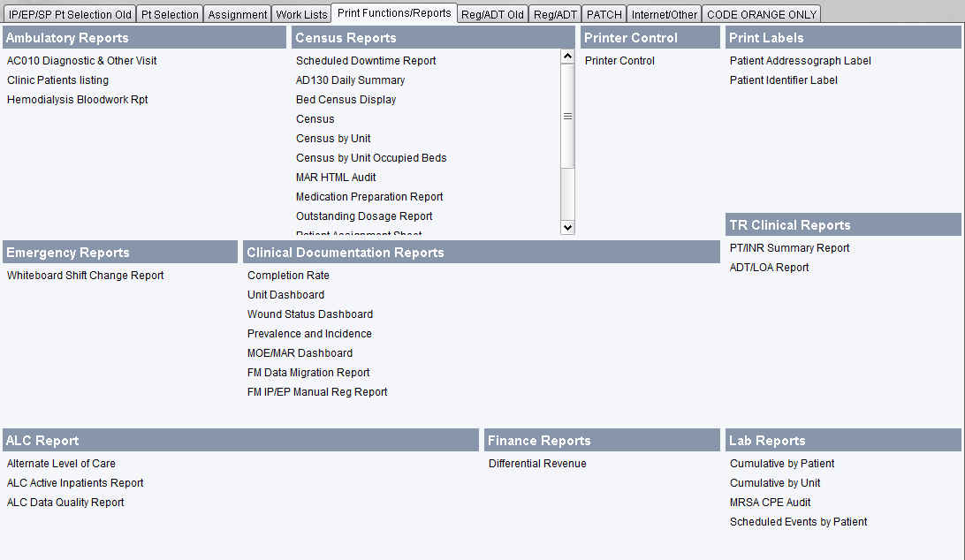
Task: Open the Differential Revenue finance report
Action: coord(537,463)
